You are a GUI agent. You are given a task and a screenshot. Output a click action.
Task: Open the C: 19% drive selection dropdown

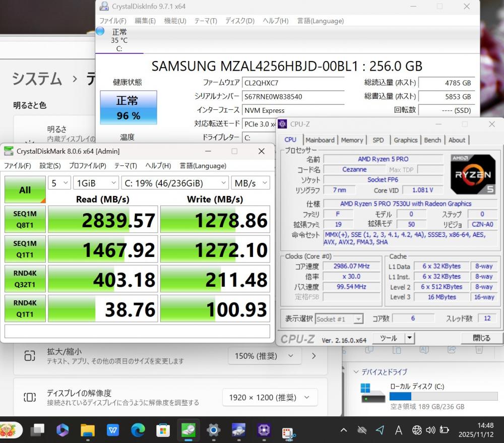tap(175, 183)
